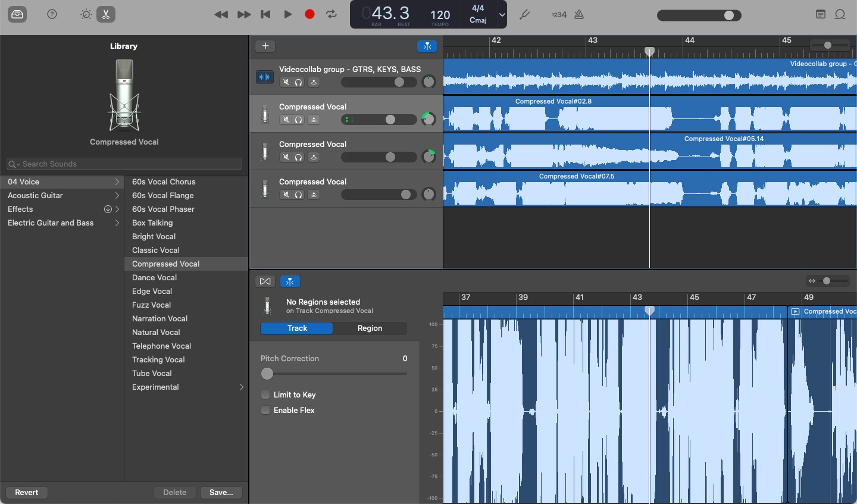Toggle Catch Playhead in audio editor

290,281
